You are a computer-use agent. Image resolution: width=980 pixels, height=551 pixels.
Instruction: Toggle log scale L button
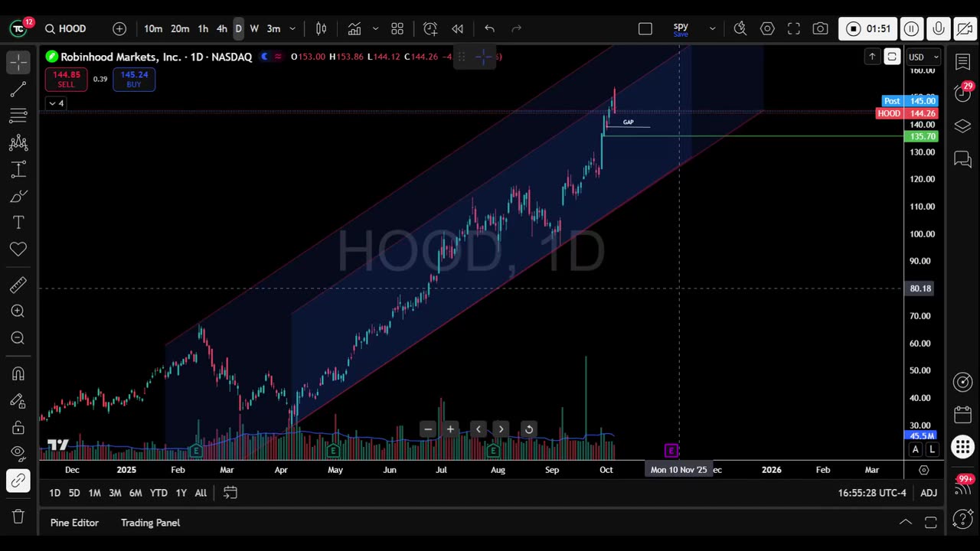[x=932, y=450]
